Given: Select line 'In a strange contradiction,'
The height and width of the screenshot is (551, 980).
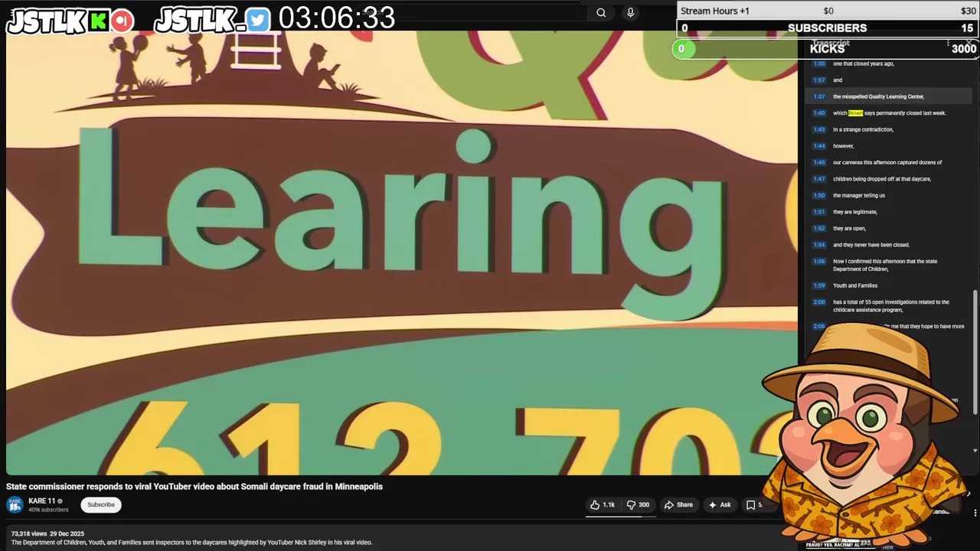Looking at the screenshot, I should tap(863, 129).
